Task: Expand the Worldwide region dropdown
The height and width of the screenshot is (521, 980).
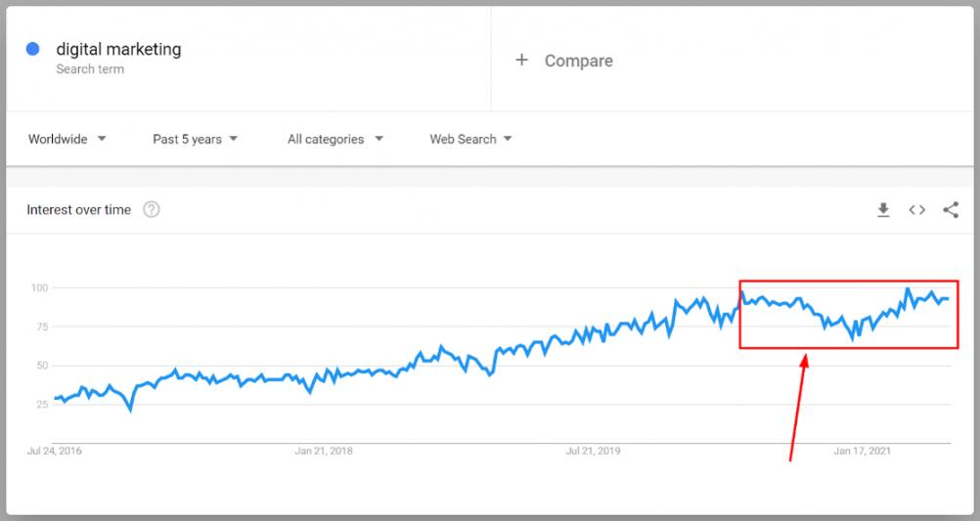Action: (x=67, y=139)
